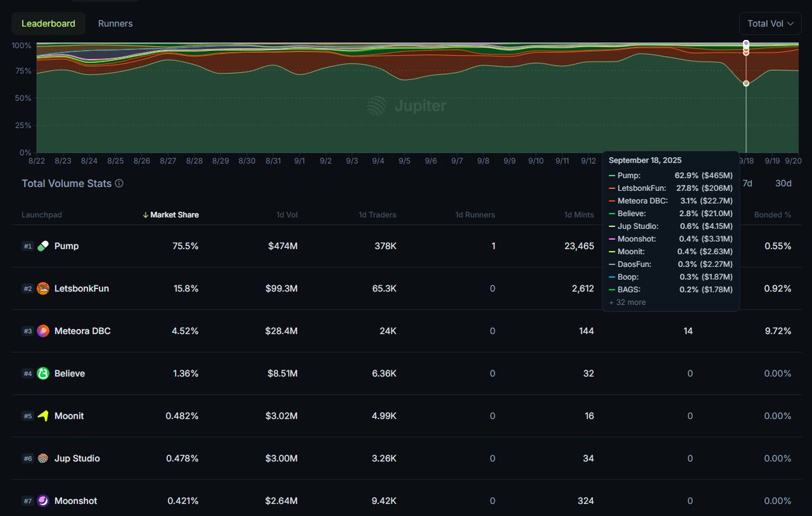Click LetsbonkFun's 0.92% bonded value
Screen dimensions: 812x516
tap(777, 288)
